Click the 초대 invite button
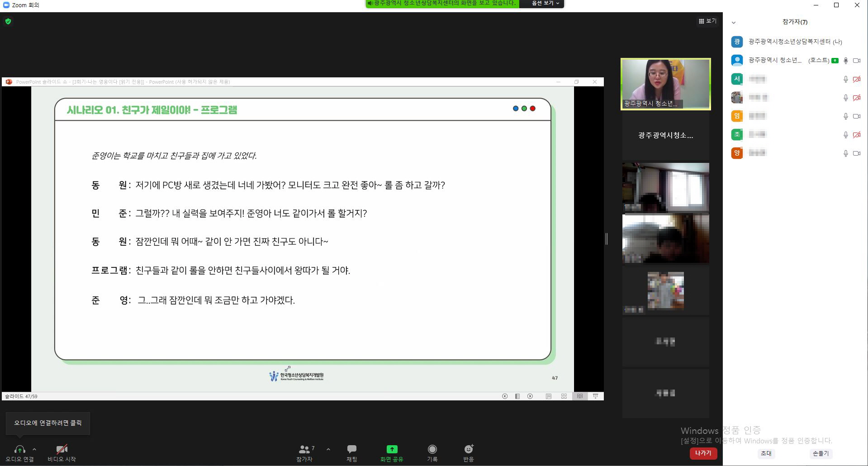This screenshot has width=868, height=466. 766,453
